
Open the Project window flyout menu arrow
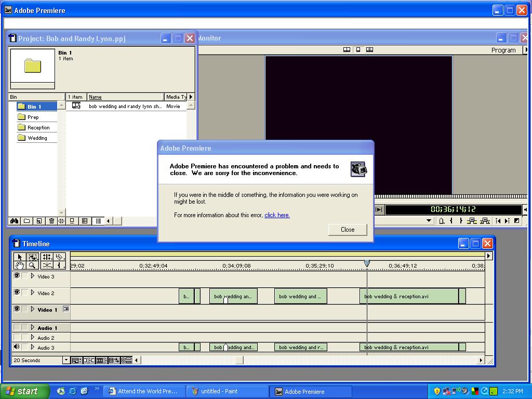point(191,97)
